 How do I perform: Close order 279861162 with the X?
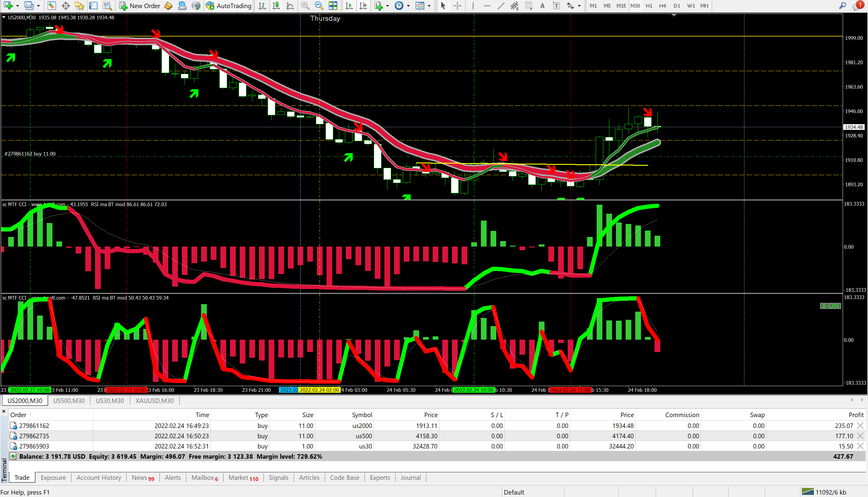[x=860, y=426]
